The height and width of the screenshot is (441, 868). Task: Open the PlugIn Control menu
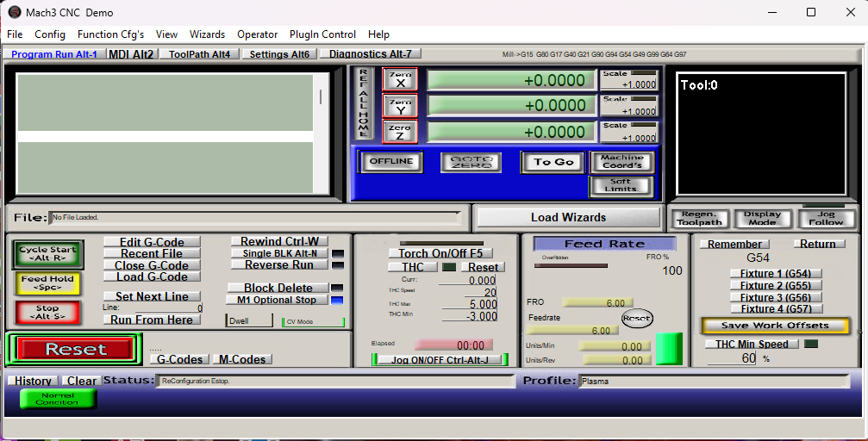[322, 34]
